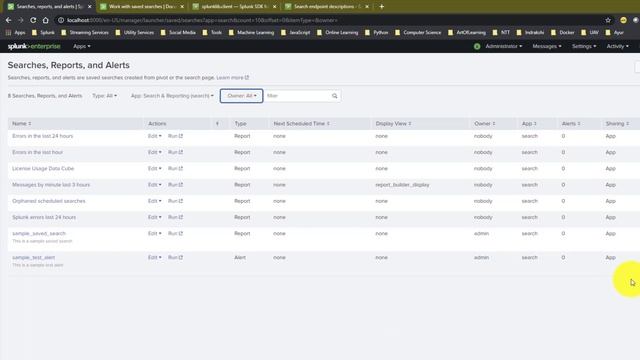Run 'Splunk errors last 24 hours' search
Screen dimensions: 640x360
(x=176, y=218)
